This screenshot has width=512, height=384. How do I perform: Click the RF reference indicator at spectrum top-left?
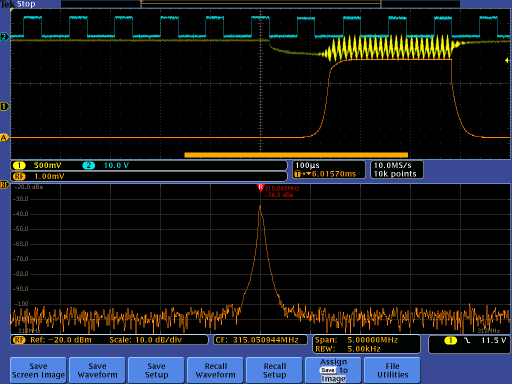pyautogui.click(x=4, y=185)
